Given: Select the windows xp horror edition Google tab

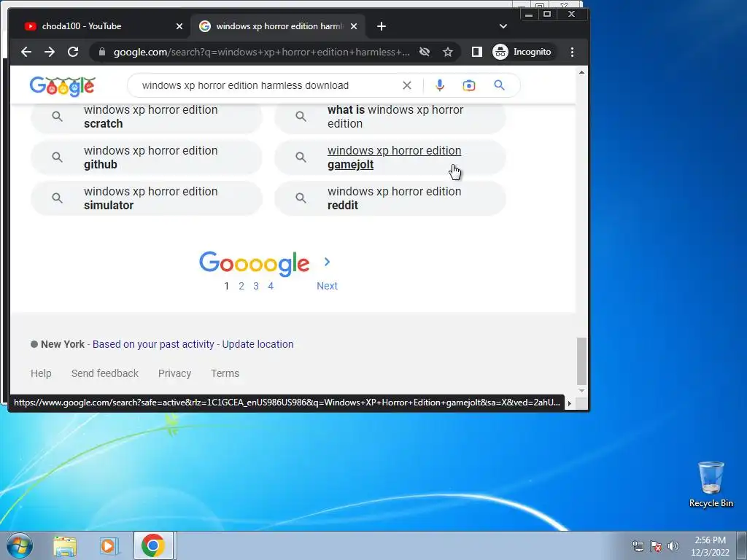Looking at the screenshot, I should 278,26.
